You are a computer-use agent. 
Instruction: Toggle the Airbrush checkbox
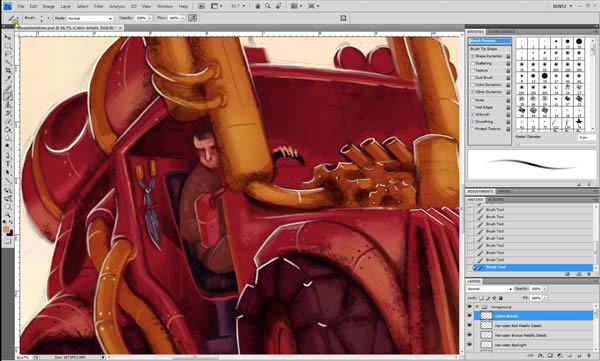(x=473, y=114)
